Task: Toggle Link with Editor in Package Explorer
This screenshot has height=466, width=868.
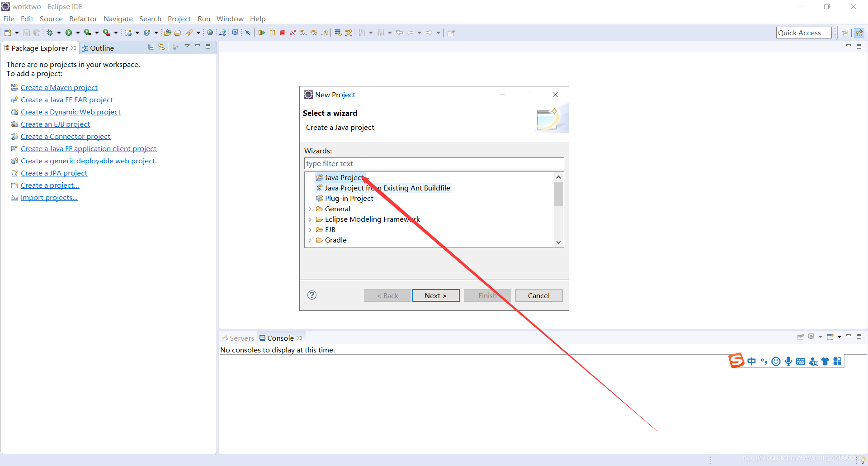Action: [x=161, y=47]
